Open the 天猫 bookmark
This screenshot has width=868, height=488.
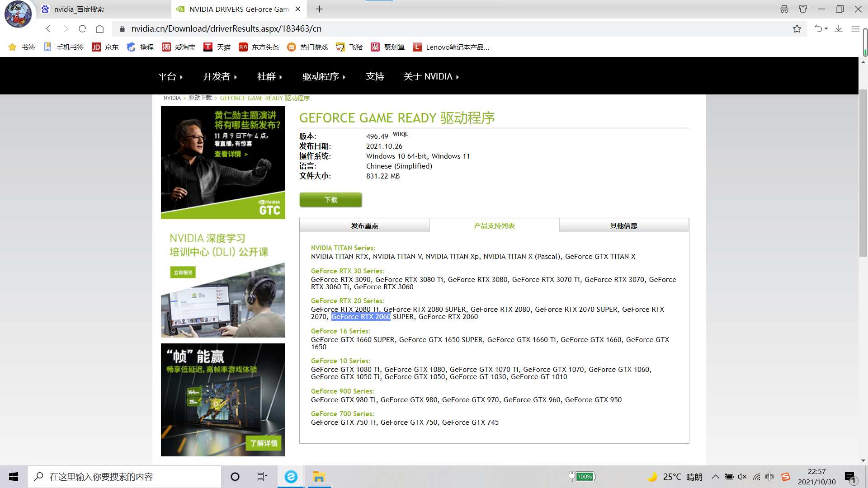coord(217,47)
